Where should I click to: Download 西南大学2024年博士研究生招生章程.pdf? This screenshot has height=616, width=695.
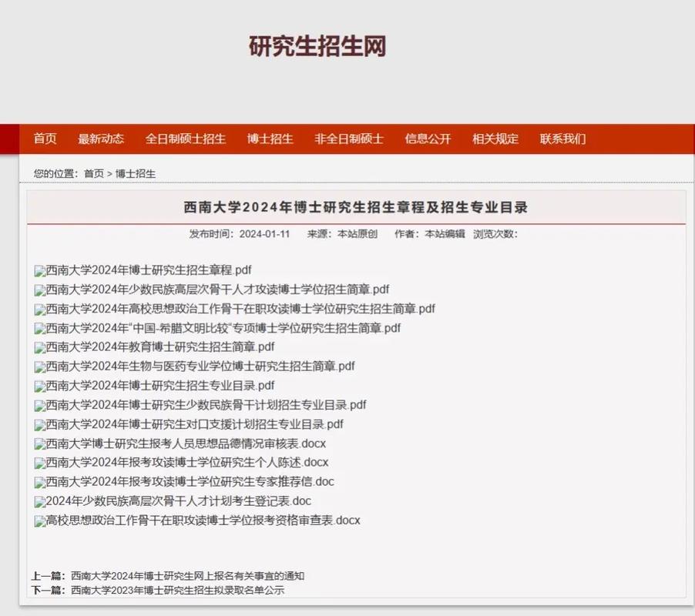pos(150,270)
